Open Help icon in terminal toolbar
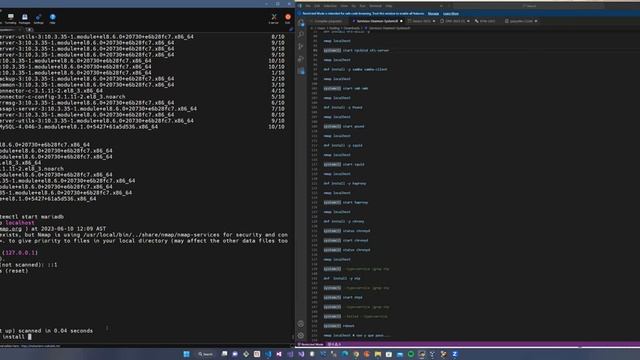Screen dimensions: 640x360 [x=52, y=18]
